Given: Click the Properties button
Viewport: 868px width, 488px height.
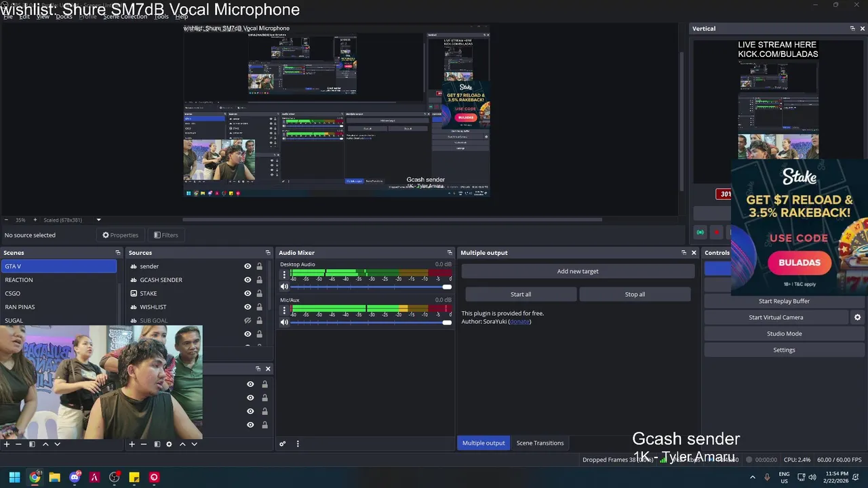Looking at the screenshot, I should [x=120, y=235].
